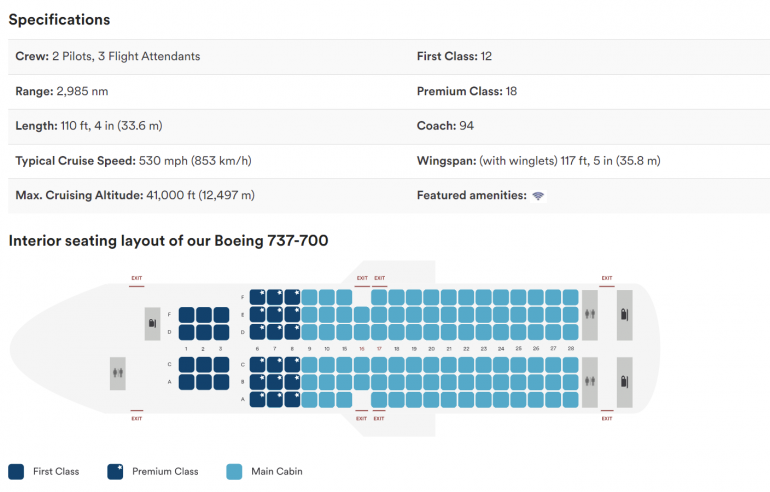The image size is (770, 492).
Task: Click the Specifications heading
Action: tap(59, 20)
